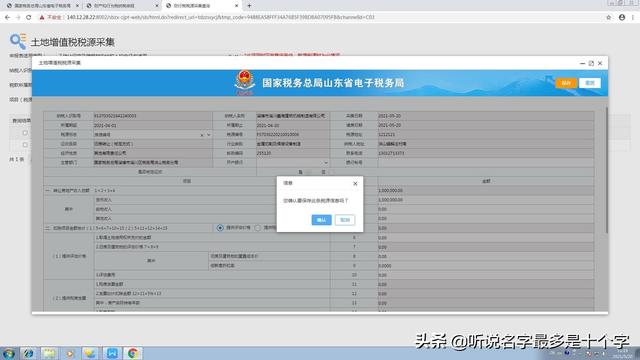The width and height of the screenshot is (640, 360).
Task: Close the 土地增值税税源采集 popup window
Action: click(x=600, y=63)
